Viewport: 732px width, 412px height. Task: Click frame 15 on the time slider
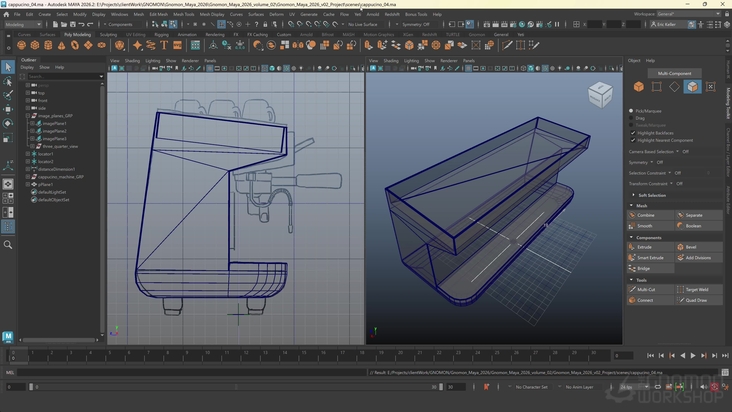[x=303, y=356]
